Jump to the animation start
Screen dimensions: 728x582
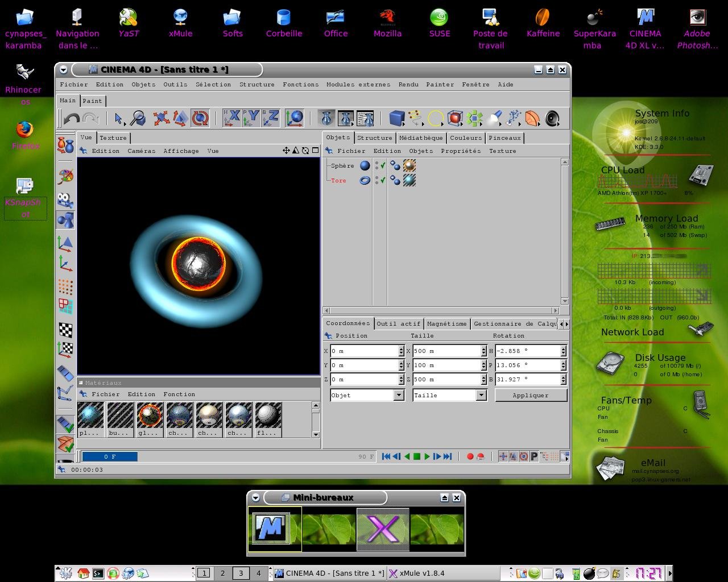point(386,456)
